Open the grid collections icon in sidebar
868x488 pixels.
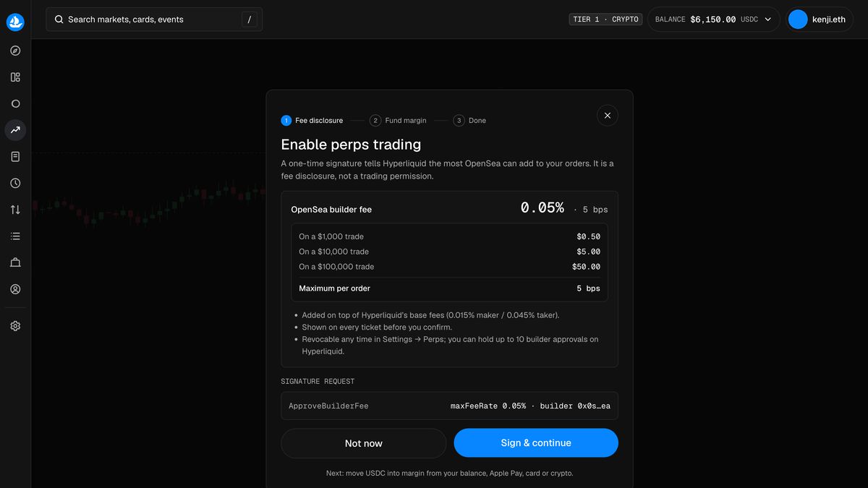pos(15,77)
